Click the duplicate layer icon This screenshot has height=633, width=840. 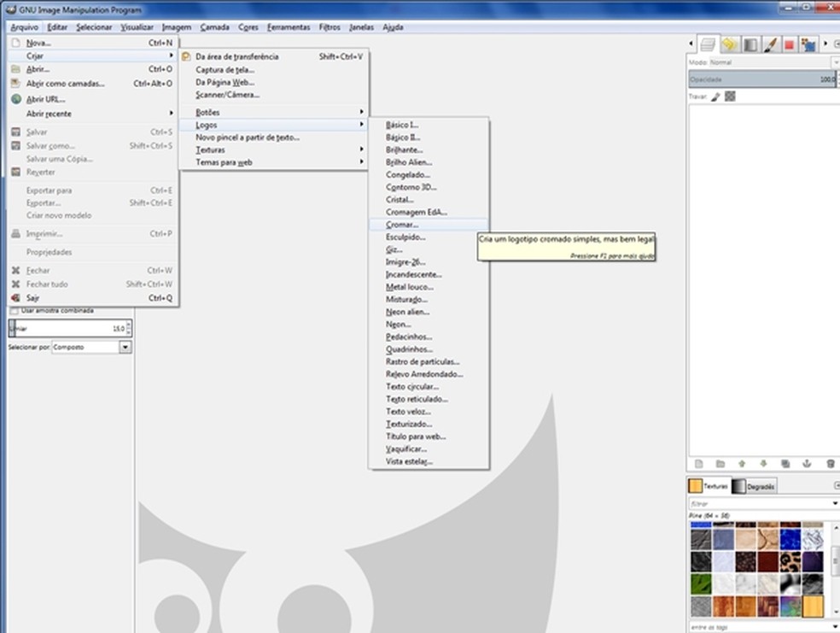785,463
